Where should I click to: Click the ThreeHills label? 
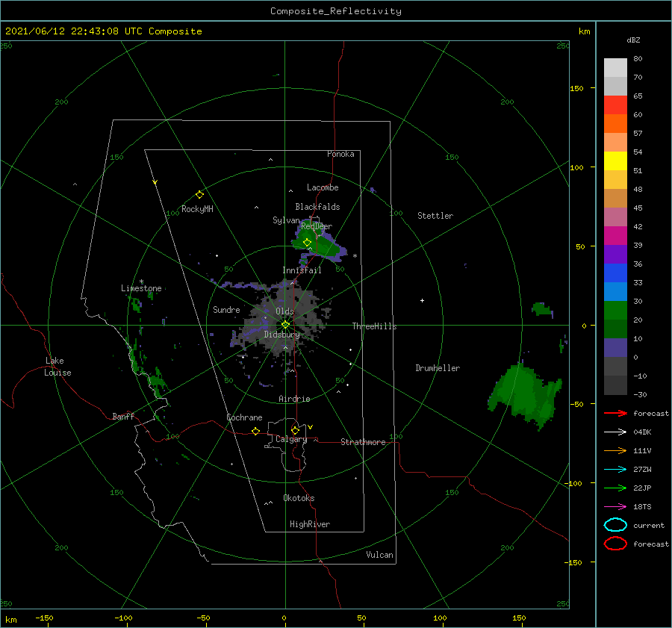tap(374, 326)
